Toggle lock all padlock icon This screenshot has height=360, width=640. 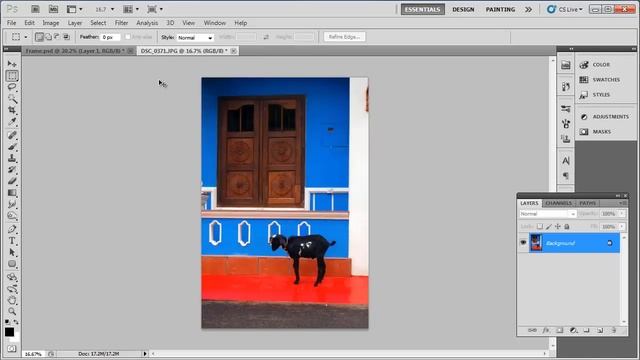(567, 227)
